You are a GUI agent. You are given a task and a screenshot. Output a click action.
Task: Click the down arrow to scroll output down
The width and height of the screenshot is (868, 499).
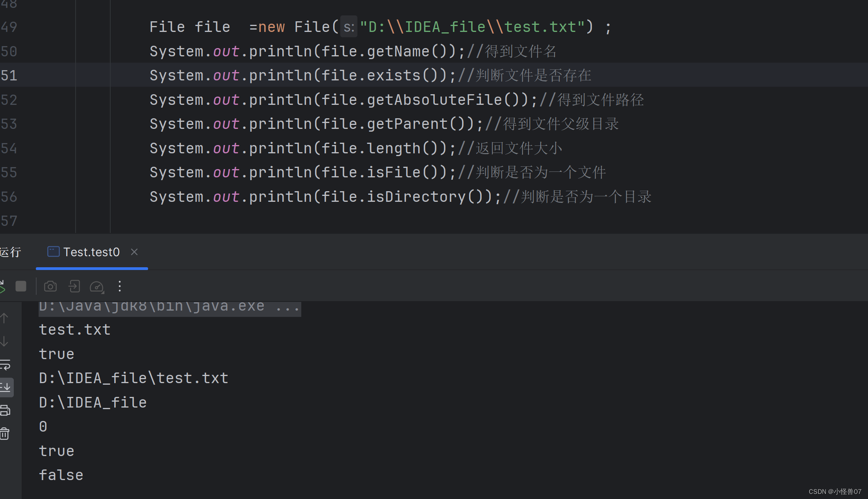pyautogui.click(x=5, y=341)
